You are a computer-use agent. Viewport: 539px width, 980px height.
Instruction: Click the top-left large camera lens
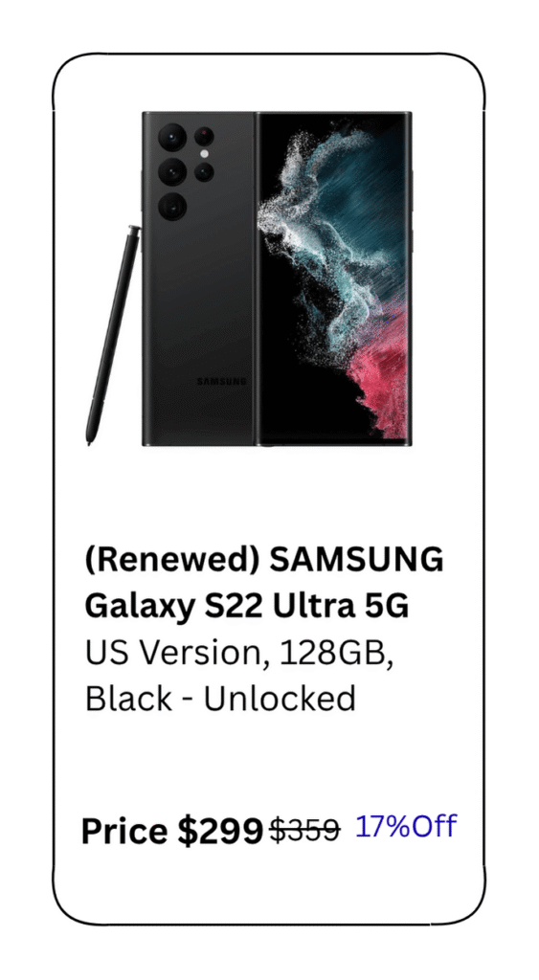[x=172, y=138]
